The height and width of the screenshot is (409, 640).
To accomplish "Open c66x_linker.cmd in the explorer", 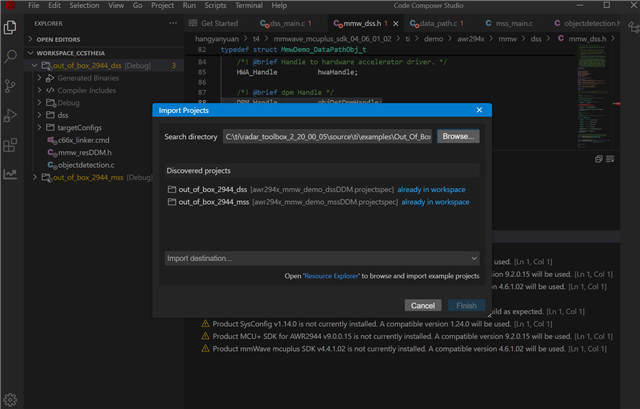I will (83, 140).
